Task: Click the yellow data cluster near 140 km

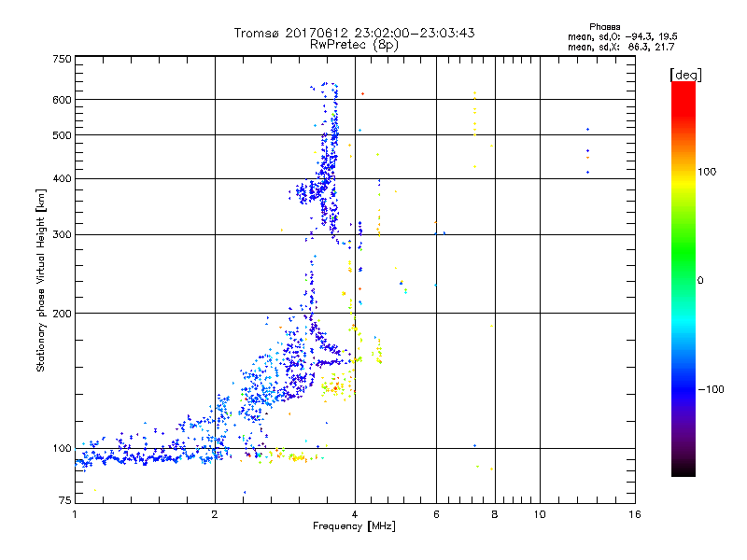Action: point(334,385)
